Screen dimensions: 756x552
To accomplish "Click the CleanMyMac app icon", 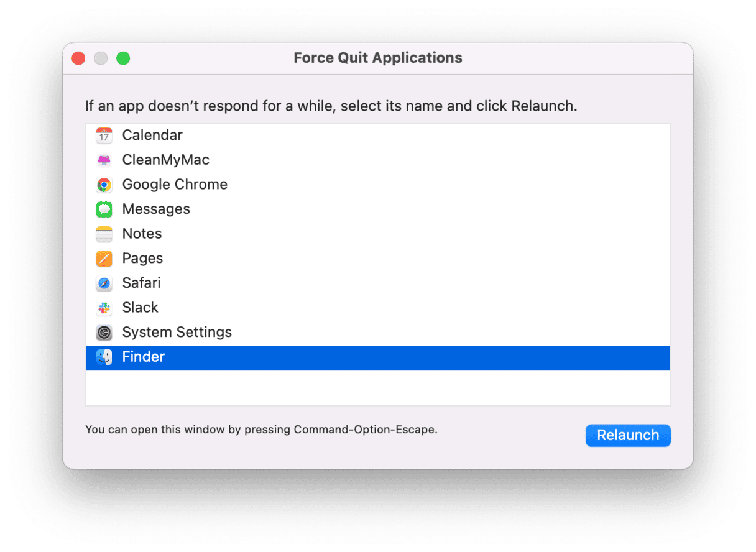I will click(104, 160).
